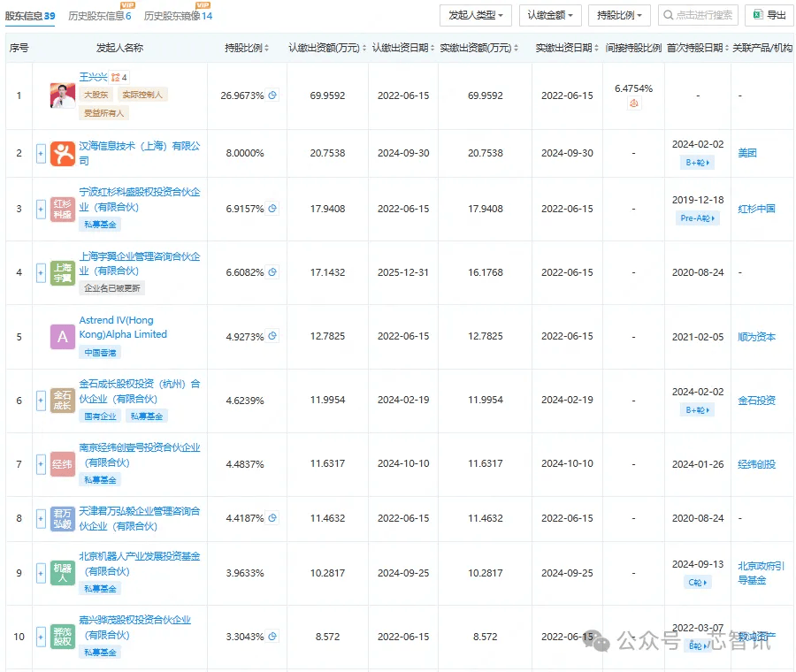Click the 君万弘毅 blue logo icon

63,519
